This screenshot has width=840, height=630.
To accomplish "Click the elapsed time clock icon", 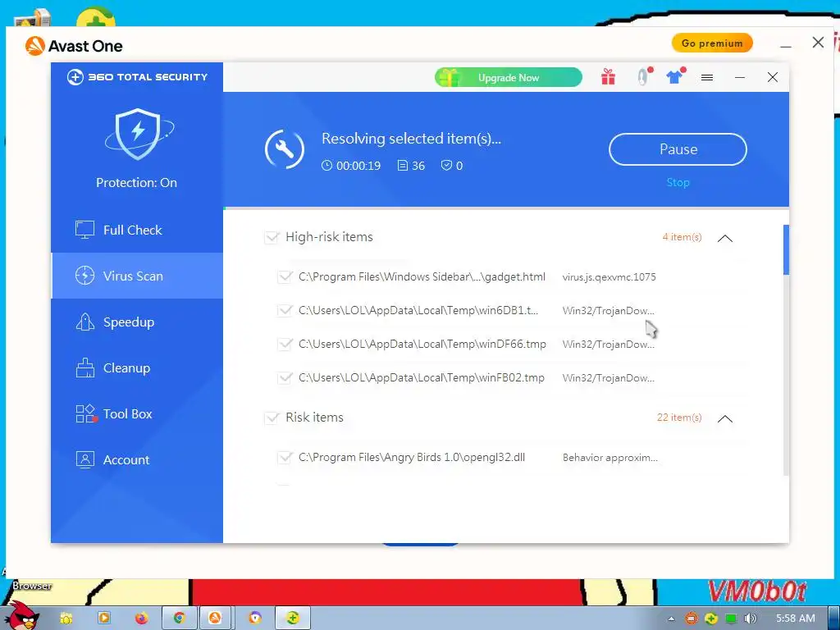I will 326,166.
